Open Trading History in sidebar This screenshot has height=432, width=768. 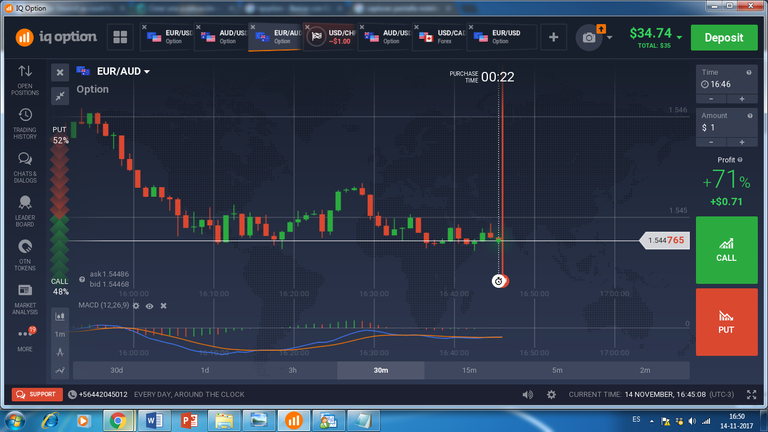point(25,124)
